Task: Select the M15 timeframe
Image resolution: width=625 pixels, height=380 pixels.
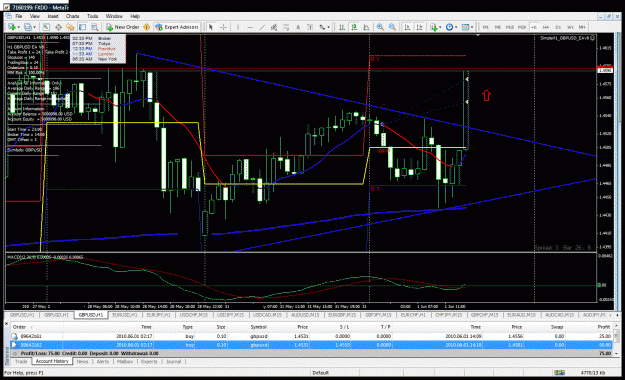Action: pyautogui.click(x=509, y=27)
